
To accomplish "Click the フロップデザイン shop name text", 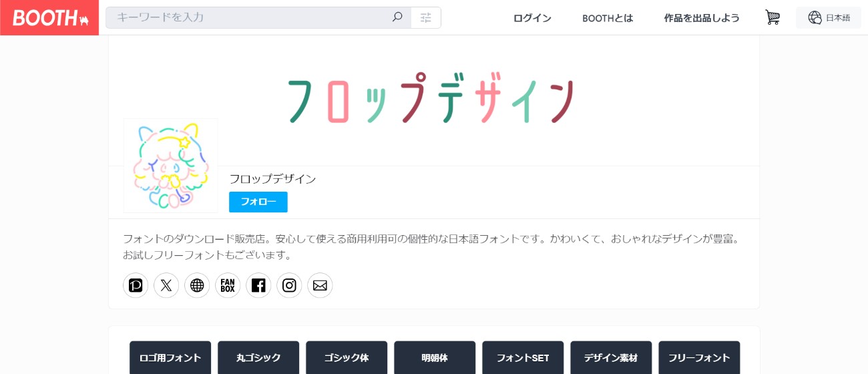I will click(272, 178).
